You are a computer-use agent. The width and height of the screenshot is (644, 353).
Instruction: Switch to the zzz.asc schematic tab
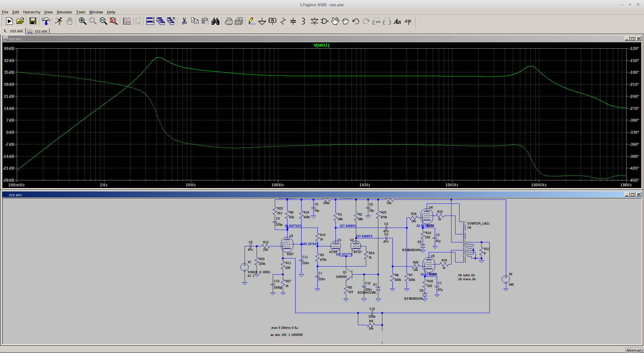pos(13,31)
